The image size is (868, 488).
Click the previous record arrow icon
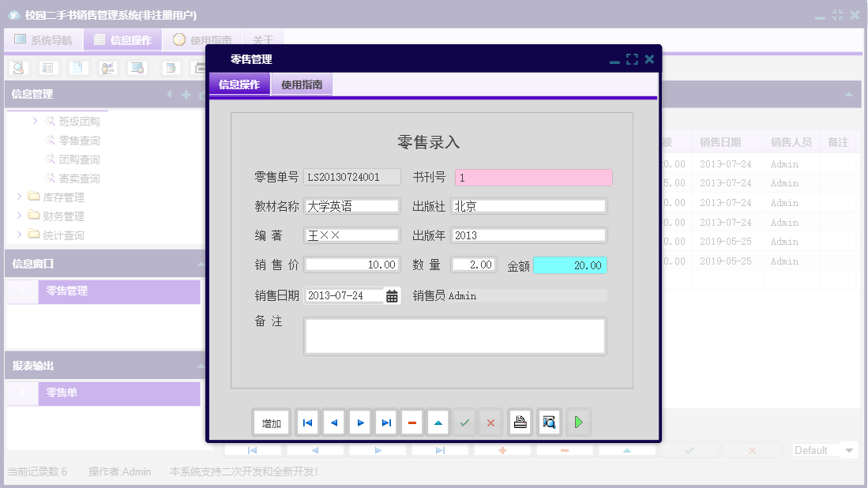333,422
